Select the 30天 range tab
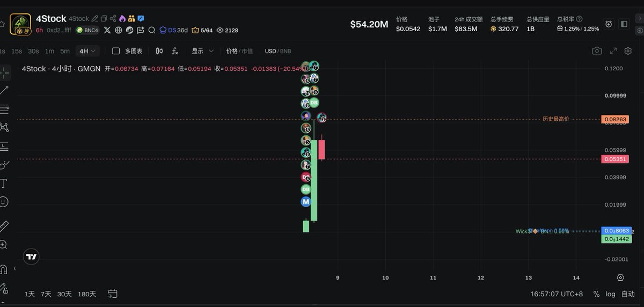 point(64,294)
